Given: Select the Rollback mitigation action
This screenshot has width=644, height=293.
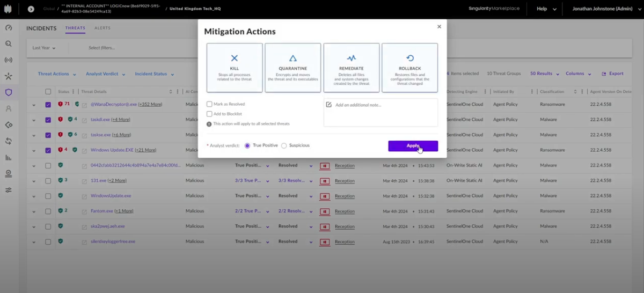Looking at the screenshot, I should pos(409,68).
